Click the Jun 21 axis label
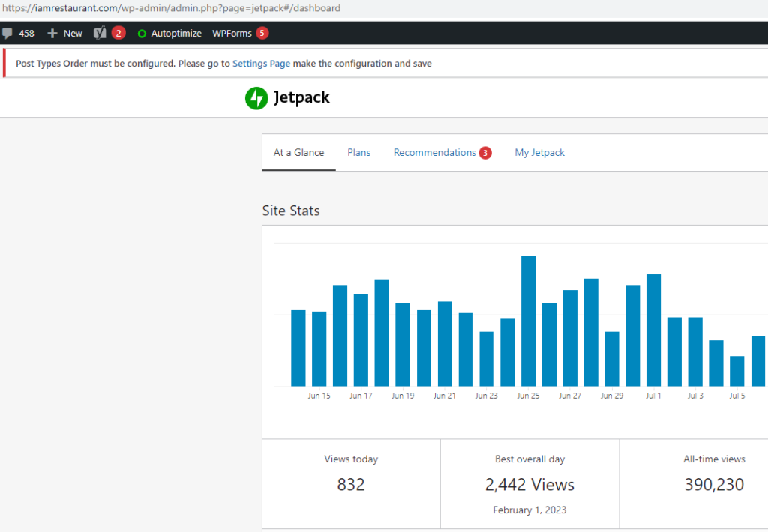 (444, 396)
